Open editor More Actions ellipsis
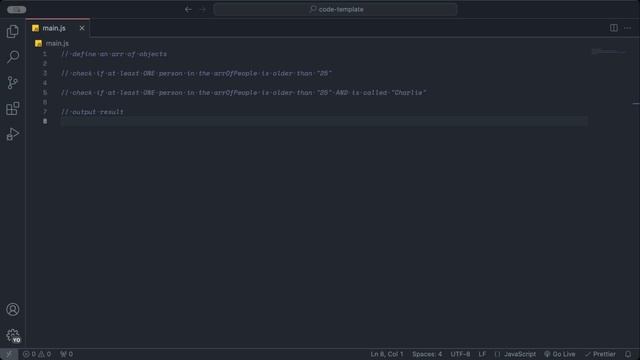The width and height of the screenshot is (640, 360). (x=627, y=28)
